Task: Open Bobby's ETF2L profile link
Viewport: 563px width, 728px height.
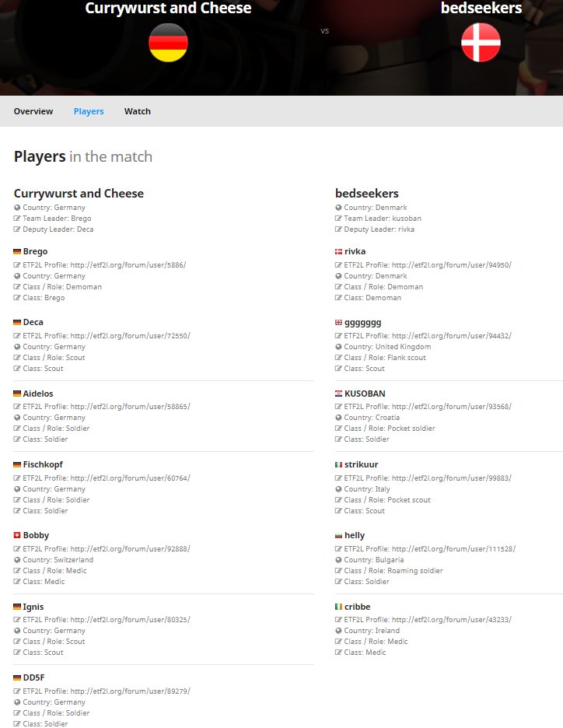Action: 130,549
